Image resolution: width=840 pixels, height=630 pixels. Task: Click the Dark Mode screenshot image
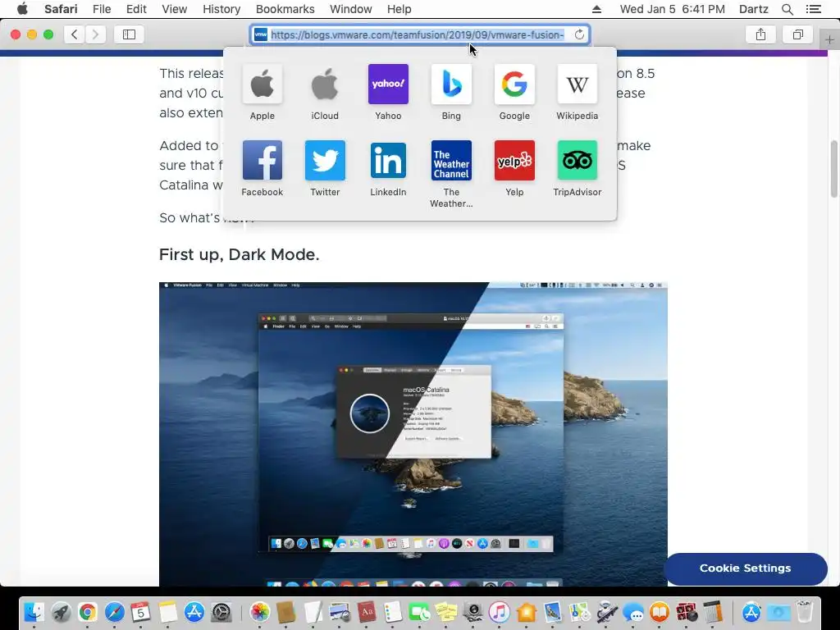[x=413, y=434]
